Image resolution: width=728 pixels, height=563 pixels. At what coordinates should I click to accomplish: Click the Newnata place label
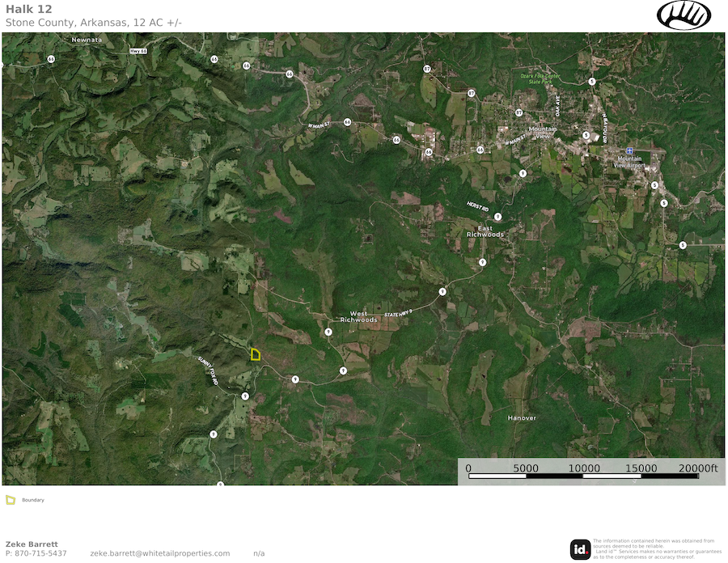(87, 40)
